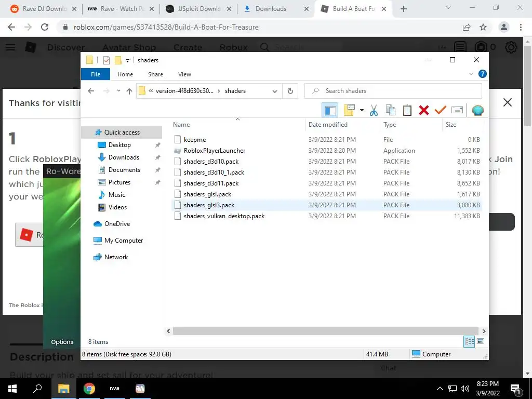Open the address bar history dropdown

pos(275,91)
